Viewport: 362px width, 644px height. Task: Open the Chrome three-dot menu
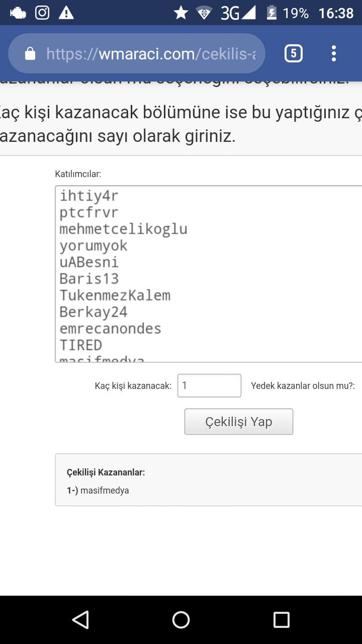click(x=334, y=53)
